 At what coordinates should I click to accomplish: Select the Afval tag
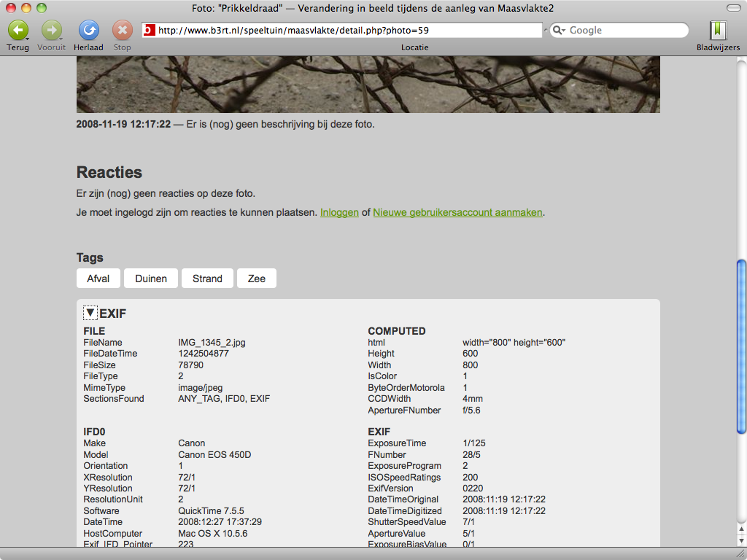click(98, 279)
